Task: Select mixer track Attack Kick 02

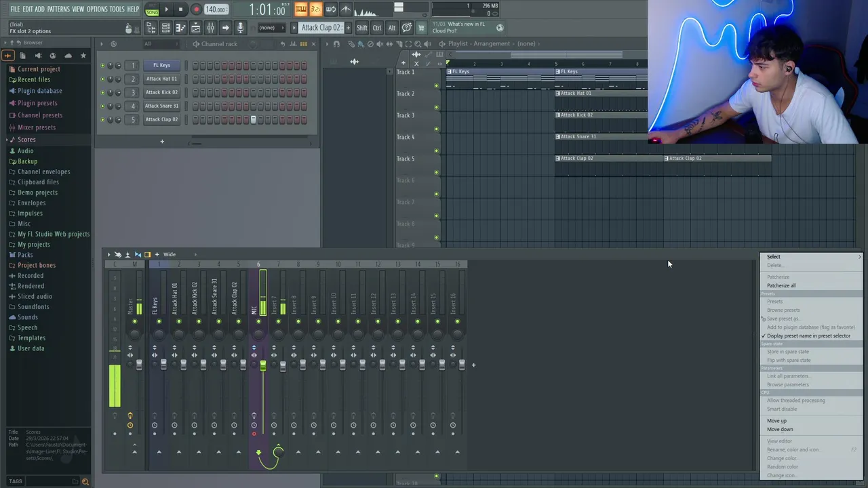Action: [x=195, y=298]
